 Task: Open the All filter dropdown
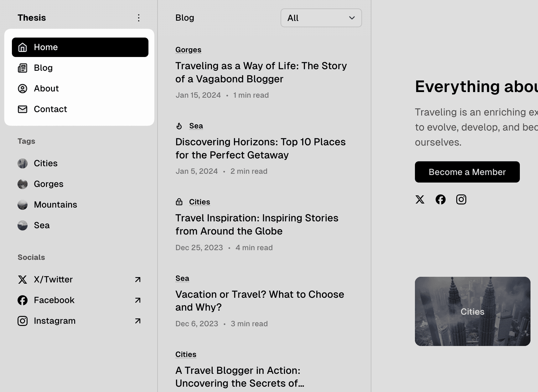321,18
